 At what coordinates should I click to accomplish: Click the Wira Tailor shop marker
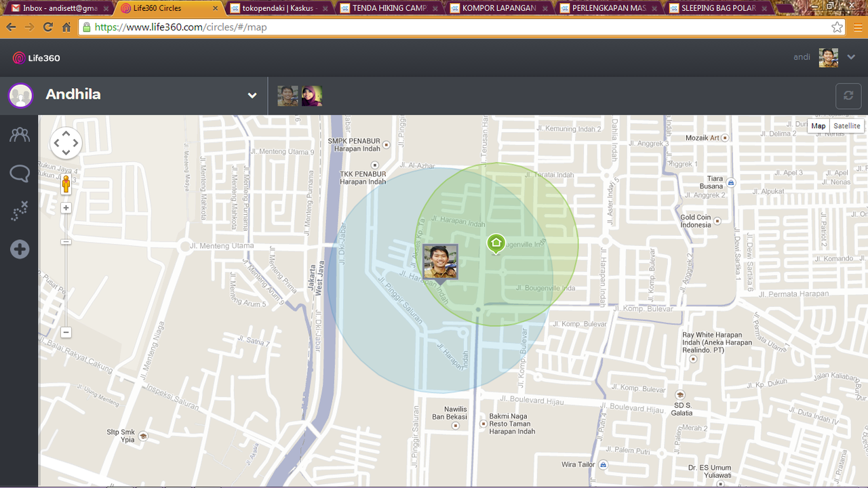[x=603, y=464]
